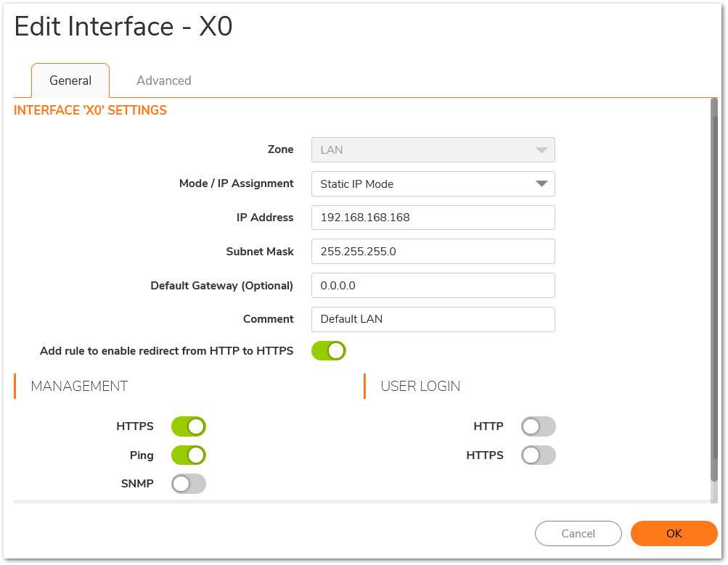Switch to the General tab
The image size is (728, 565).
point(70,81)
